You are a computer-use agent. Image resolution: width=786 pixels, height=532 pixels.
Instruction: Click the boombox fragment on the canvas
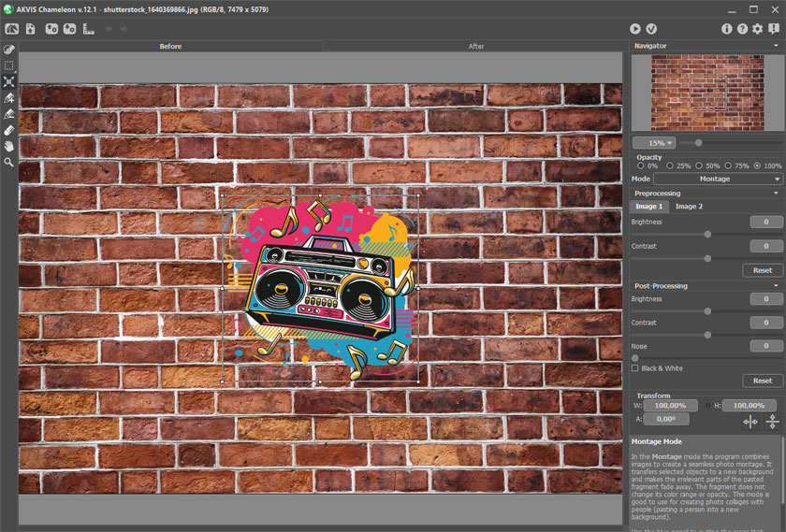coord(321,288)
